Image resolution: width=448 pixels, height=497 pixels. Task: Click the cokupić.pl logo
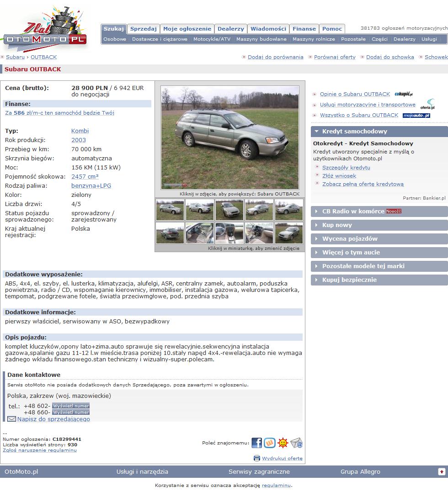click(403, 94)
